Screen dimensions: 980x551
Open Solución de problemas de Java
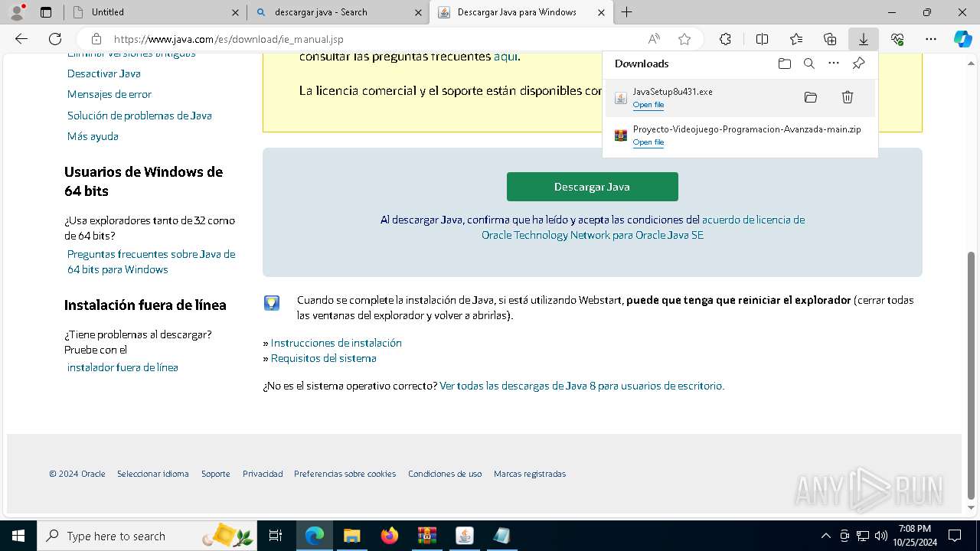139,116
